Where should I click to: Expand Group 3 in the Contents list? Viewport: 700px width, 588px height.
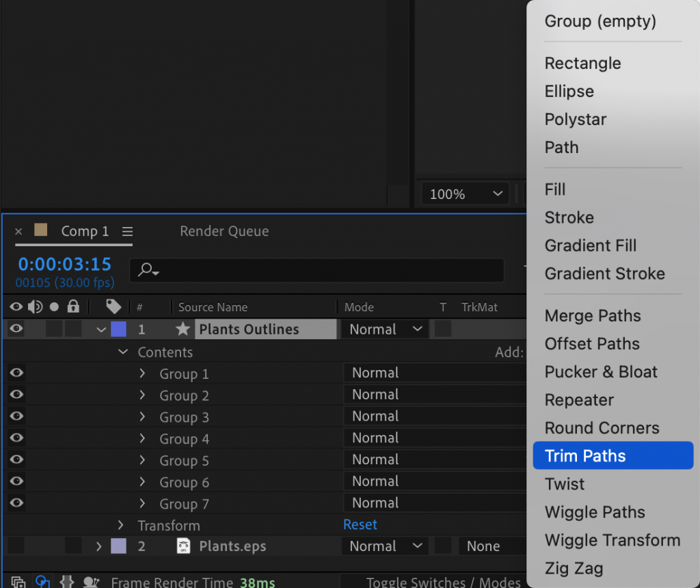pos(142,416)
